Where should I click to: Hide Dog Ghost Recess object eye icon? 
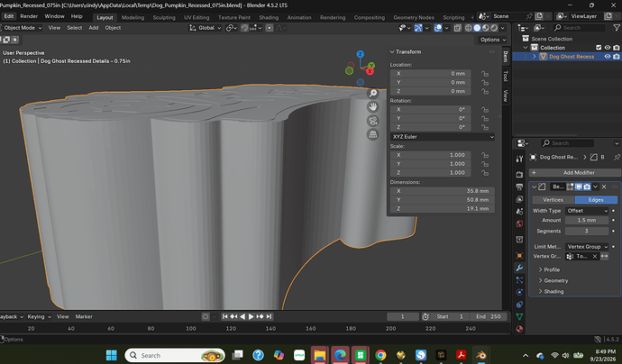point(608,57)
